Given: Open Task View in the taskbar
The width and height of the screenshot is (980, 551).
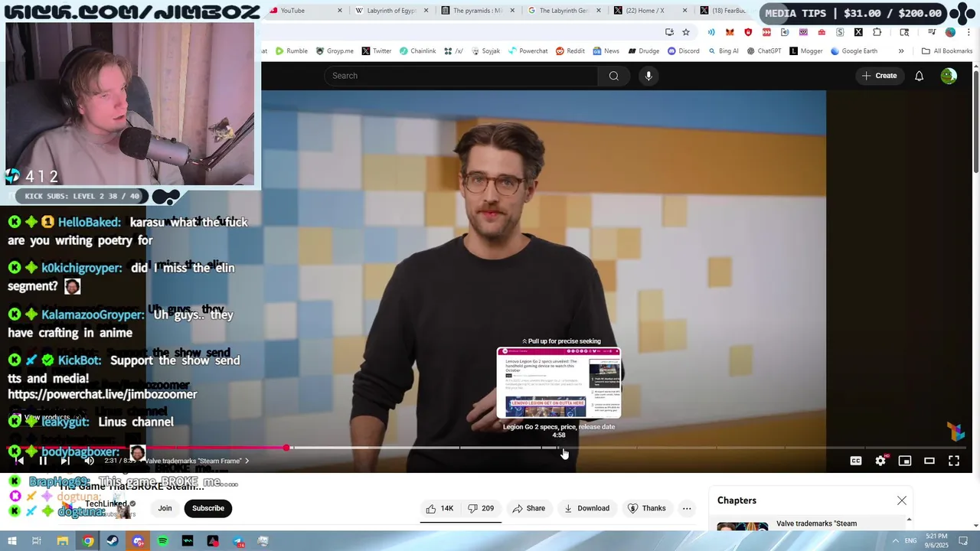Looking at the screenshot, I should [37, 541].
